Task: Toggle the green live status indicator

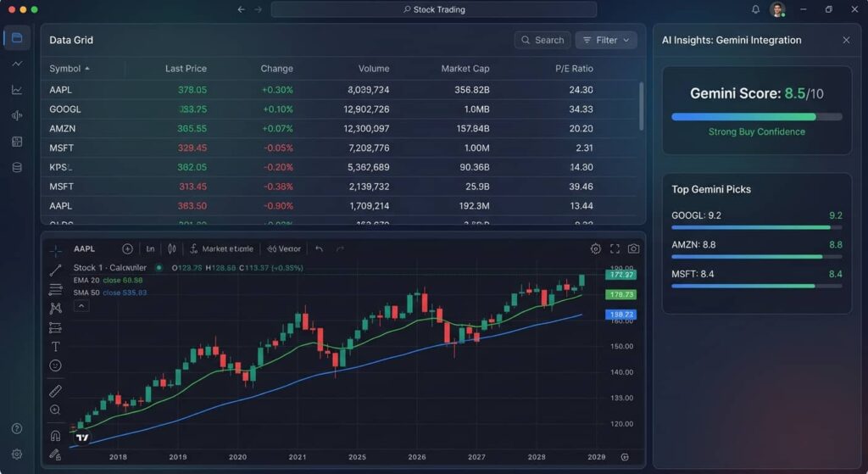Action: point(159,268)
